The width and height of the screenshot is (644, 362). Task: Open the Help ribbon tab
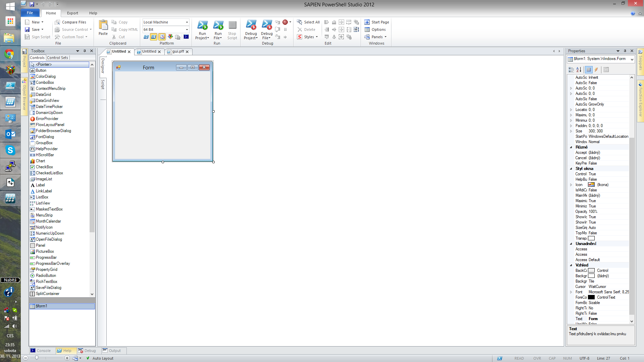pyautogui.click(x=93, y=13)
